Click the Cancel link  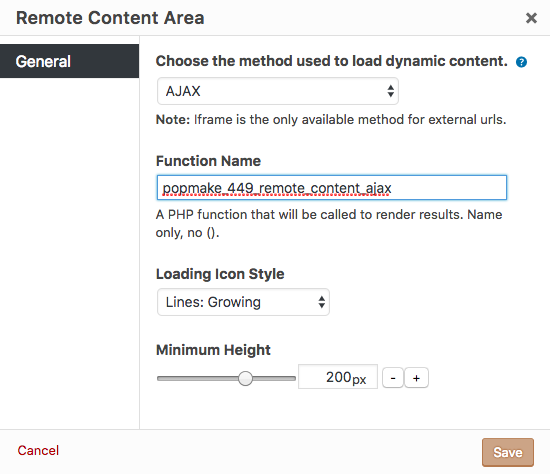[x=38, y=450]
